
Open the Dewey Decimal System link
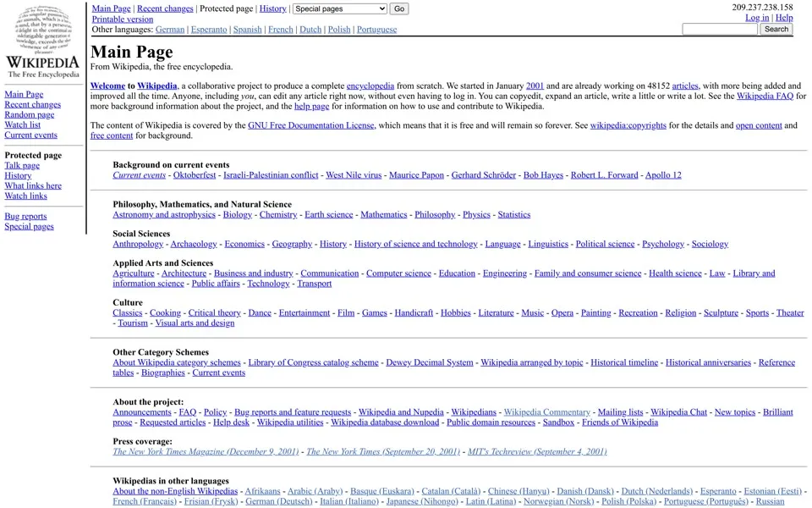coord(430,363)
